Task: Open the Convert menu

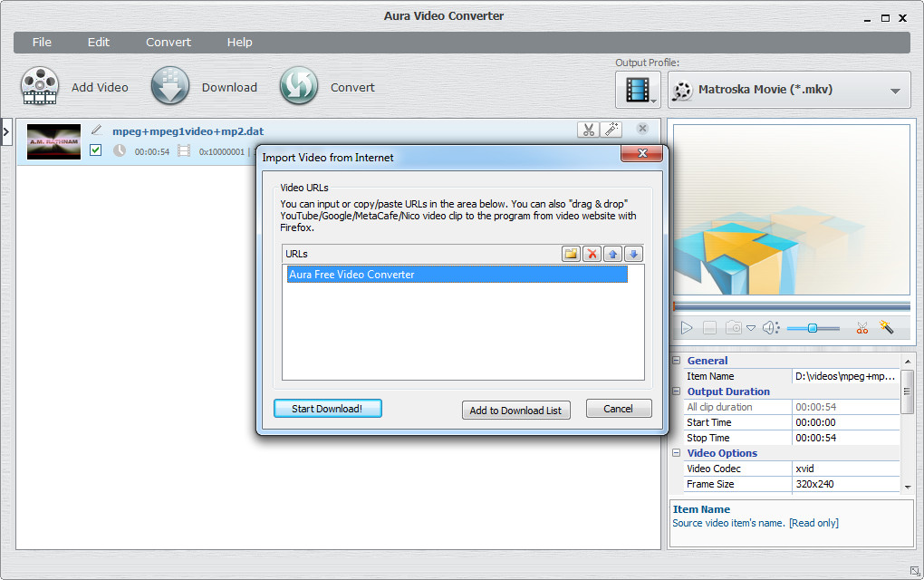Action: [x=168, y=42]
